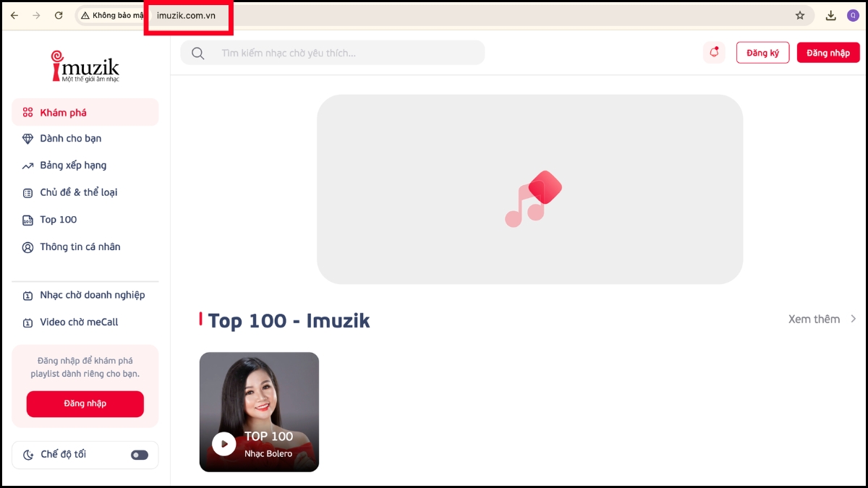This screenshot has width=868, height=488.
Task: Click the browser forward arrow
Action: 36,15
